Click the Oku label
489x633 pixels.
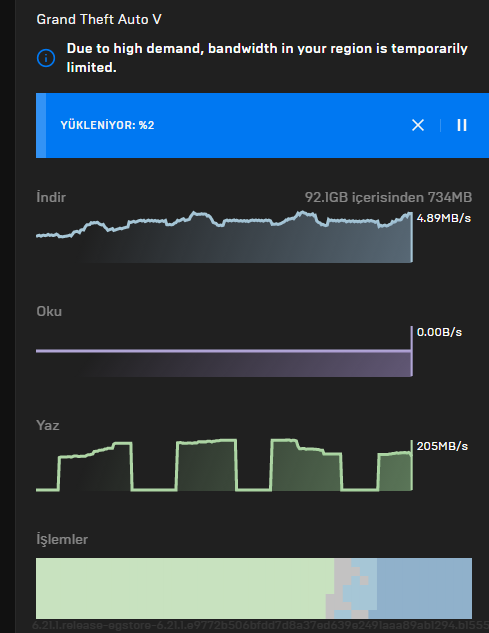click(49, 311)
